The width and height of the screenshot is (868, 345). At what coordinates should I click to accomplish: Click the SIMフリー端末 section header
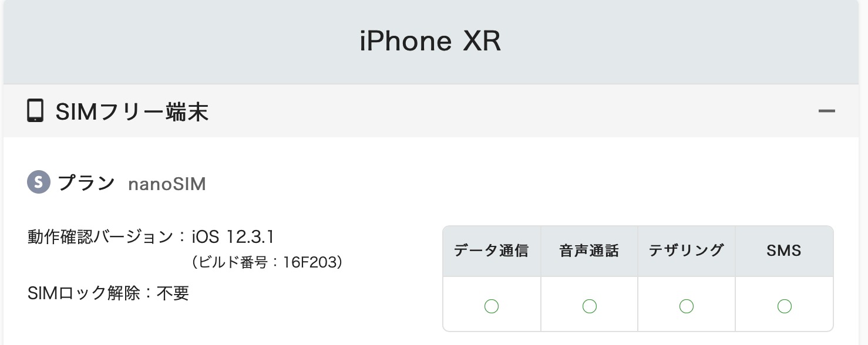(x=132, y=111)
